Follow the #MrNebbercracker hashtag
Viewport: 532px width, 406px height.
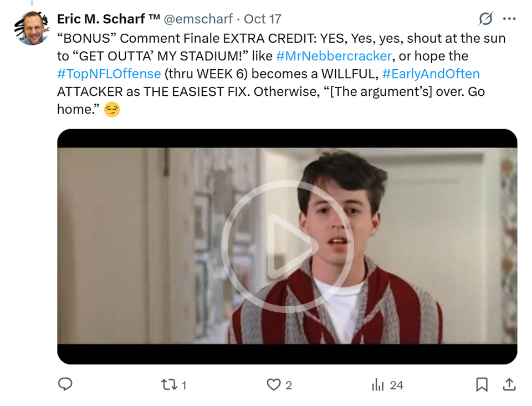pos(333,56)
